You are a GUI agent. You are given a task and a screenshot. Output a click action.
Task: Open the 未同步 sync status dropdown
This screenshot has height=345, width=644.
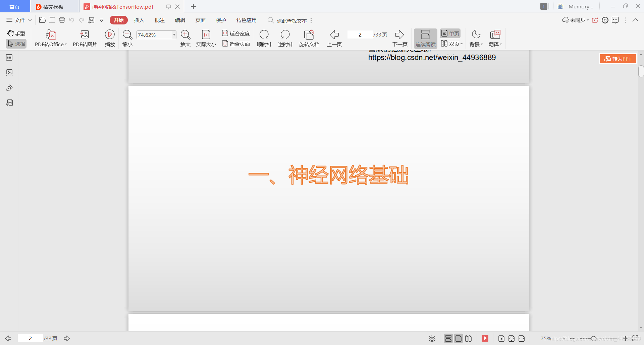pyautogui.click(x=588, y=20)
